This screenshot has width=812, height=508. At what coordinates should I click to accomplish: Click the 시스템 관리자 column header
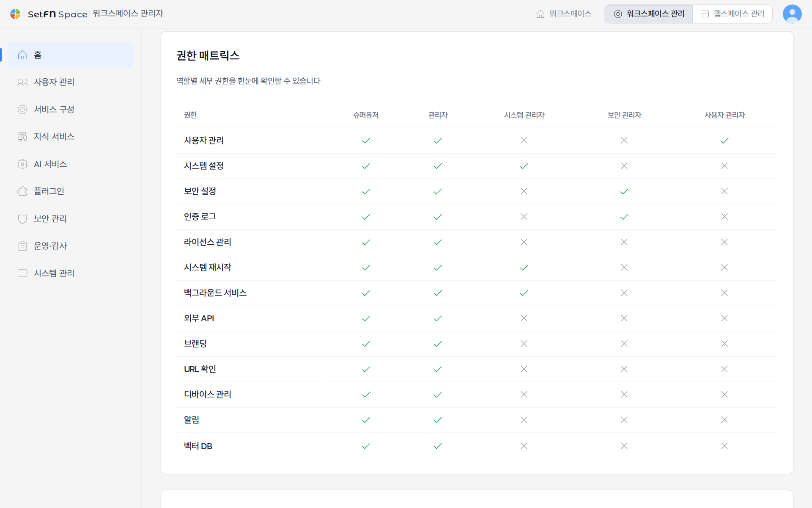click(524, 115)
